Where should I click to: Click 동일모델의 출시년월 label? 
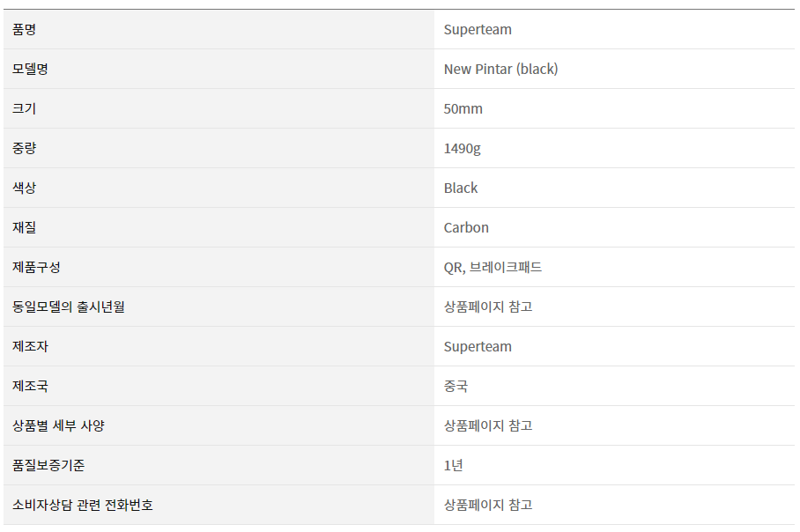click(x=69, y=307)
